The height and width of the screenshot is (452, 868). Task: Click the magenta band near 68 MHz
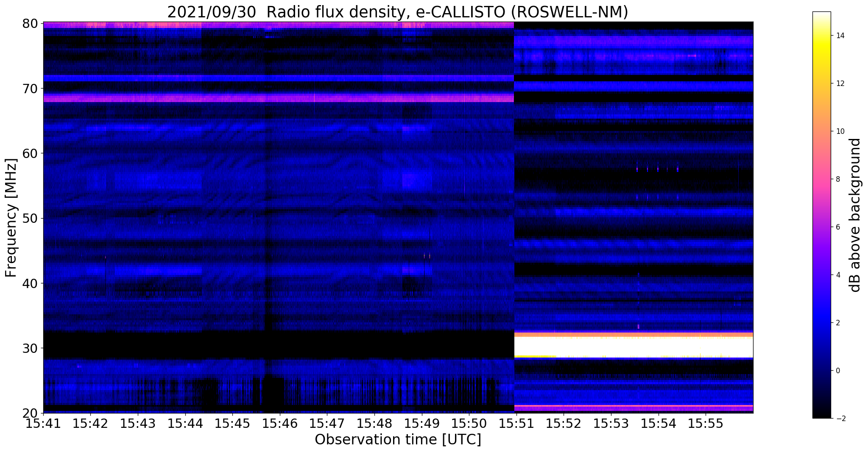[279, 98]
